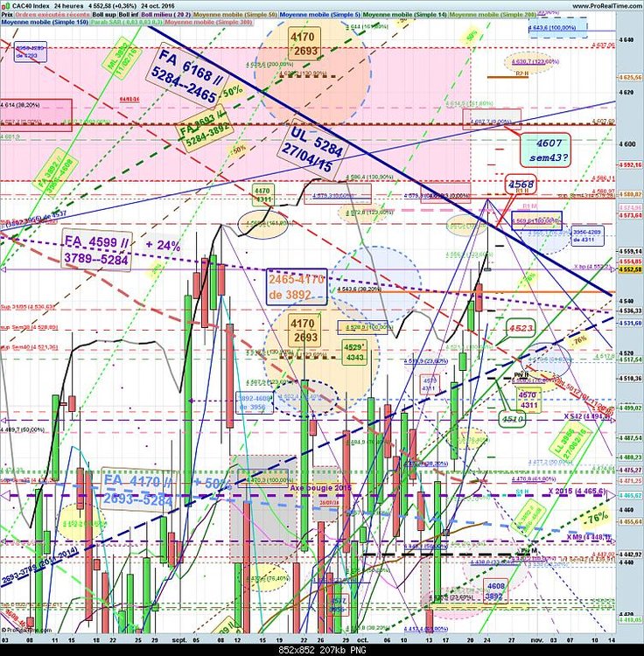The width and height of the screenshot is (644, 656).
Task: Click the X M9 (4 448,1) level label
Action: point(589,536)
